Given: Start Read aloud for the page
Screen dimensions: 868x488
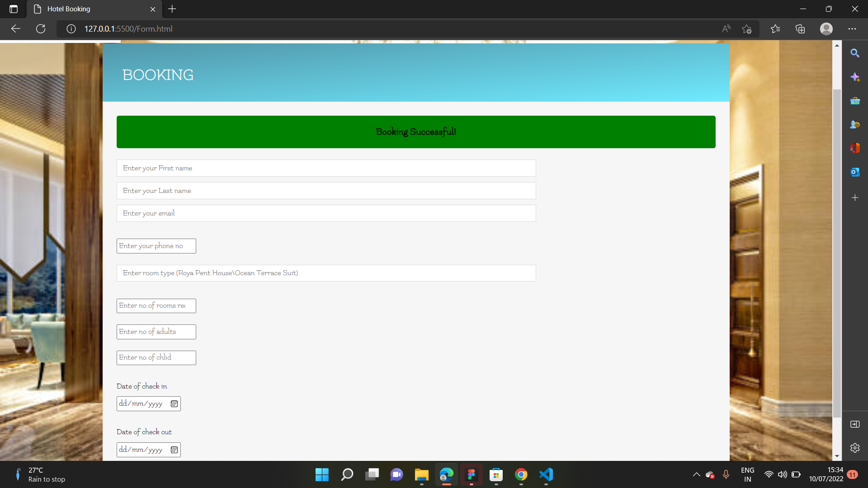Looking at the screenshot, I should click(x=726, y=28).
